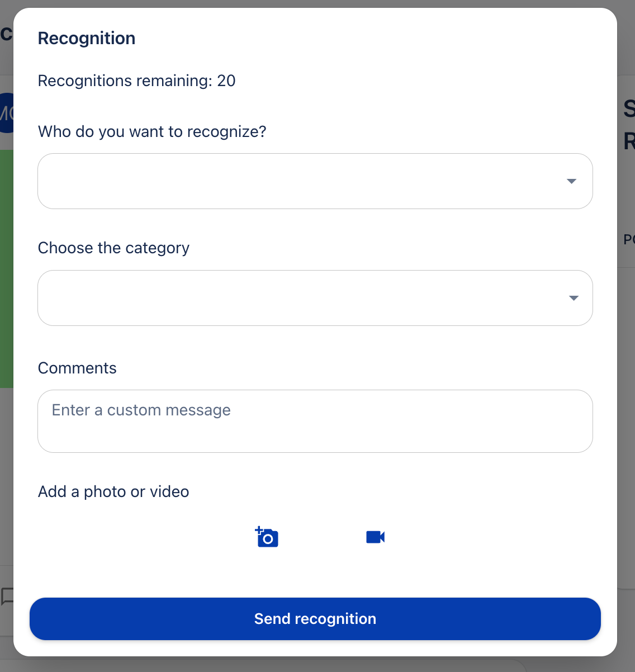Screen dimensions: 635x672
Task: Click the 'Who do you want to recognize?' label
Action: 152,132
